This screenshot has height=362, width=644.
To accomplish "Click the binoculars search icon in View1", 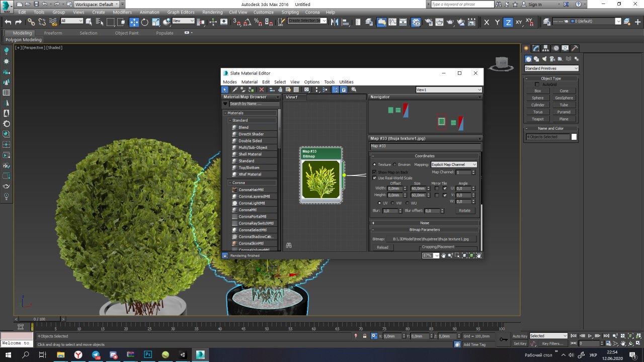I will click(289, 245).
